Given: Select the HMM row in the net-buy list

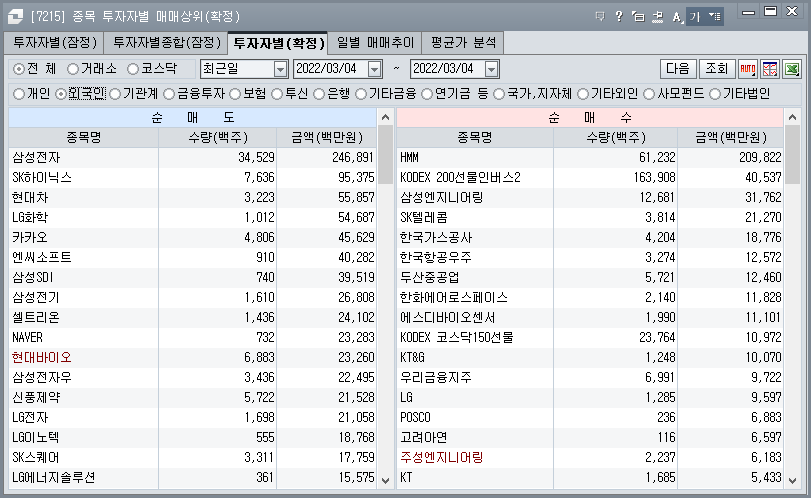Looking at the screenshot, I should pos(590,158).
